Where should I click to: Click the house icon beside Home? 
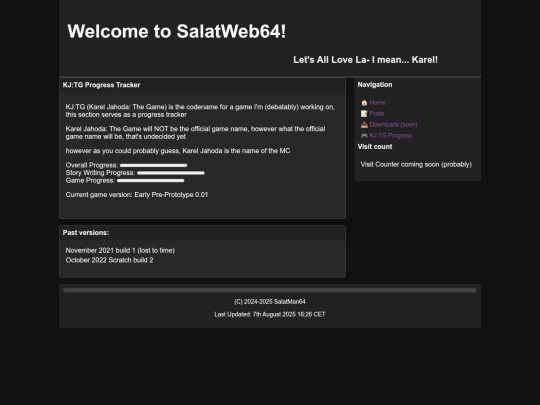click(x=364, y=103)
